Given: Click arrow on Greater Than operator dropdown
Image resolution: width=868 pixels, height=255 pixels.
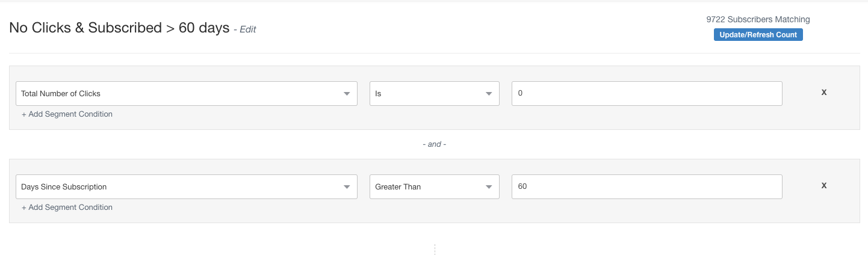Looking at the screenshot, I should [x=489, y=187].
